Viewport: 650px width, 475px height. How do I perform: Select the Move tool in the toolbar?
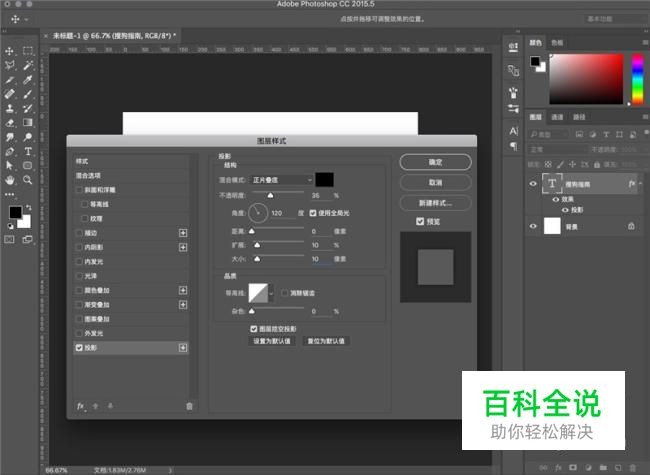(9, 51)
